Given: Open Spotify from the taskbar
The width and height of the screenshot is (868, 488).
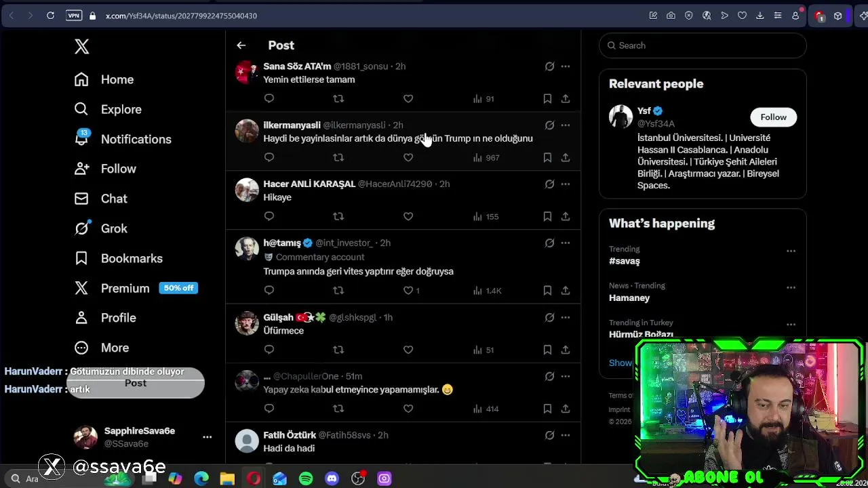Looking at the screenshot, I should click(x=306, y=479).
